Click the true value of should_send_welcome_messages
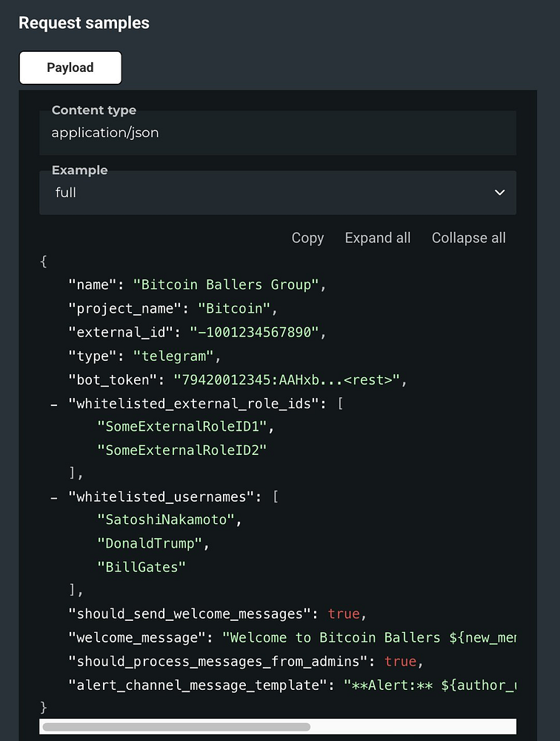 click(344, 614)
